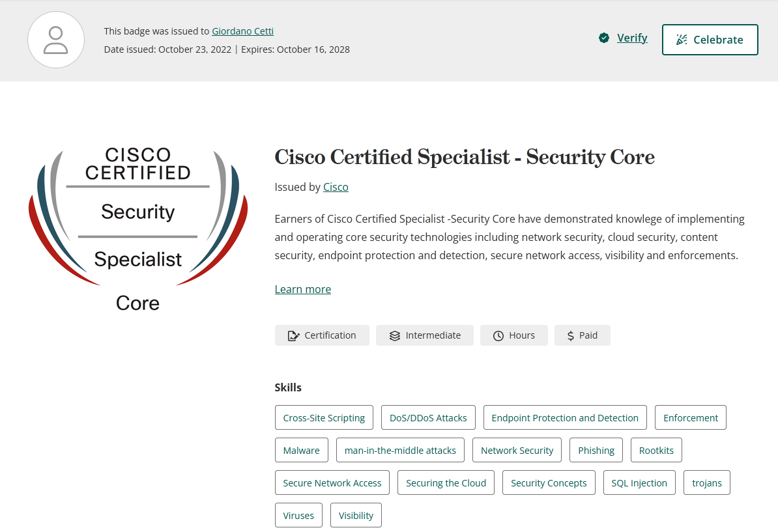Open the SQL Injection skill tag
The image size is (778, 532).
point(640,483)
